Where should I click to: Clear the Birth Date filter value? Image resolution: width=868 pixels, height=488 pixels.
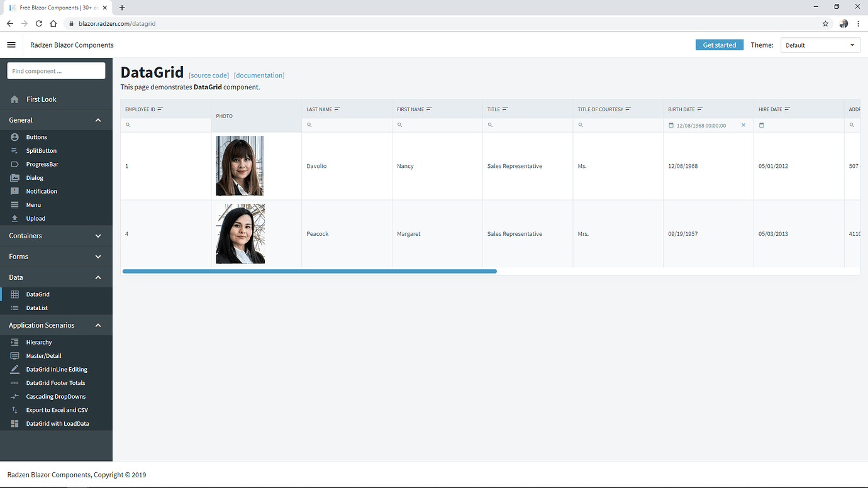743,125
